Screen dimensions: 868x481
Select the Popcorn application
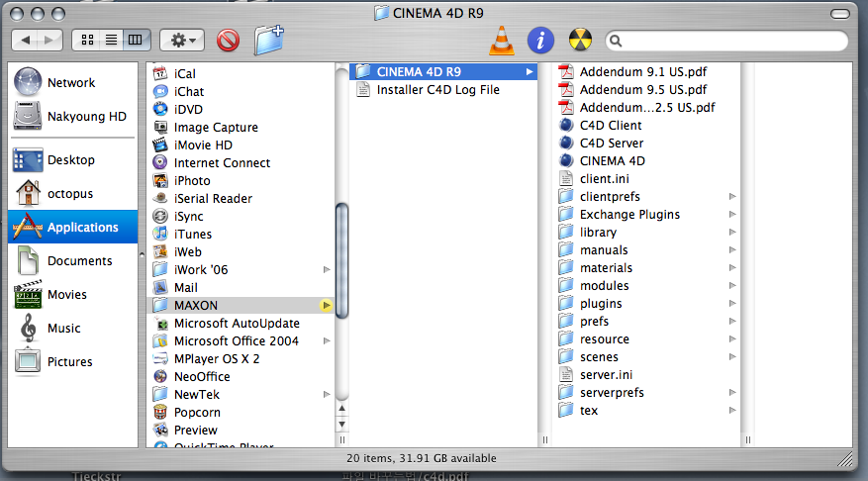pos(241,413)
